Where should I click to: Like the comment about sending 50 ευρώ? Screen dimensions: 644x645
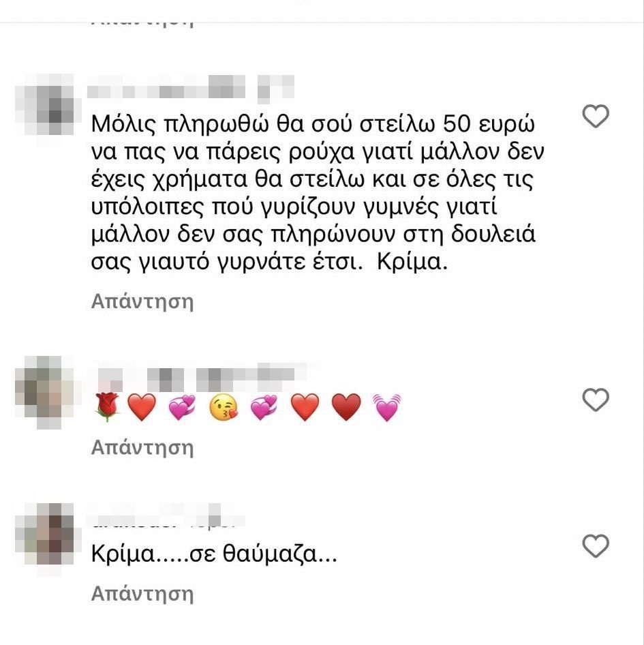pos(596,116)
